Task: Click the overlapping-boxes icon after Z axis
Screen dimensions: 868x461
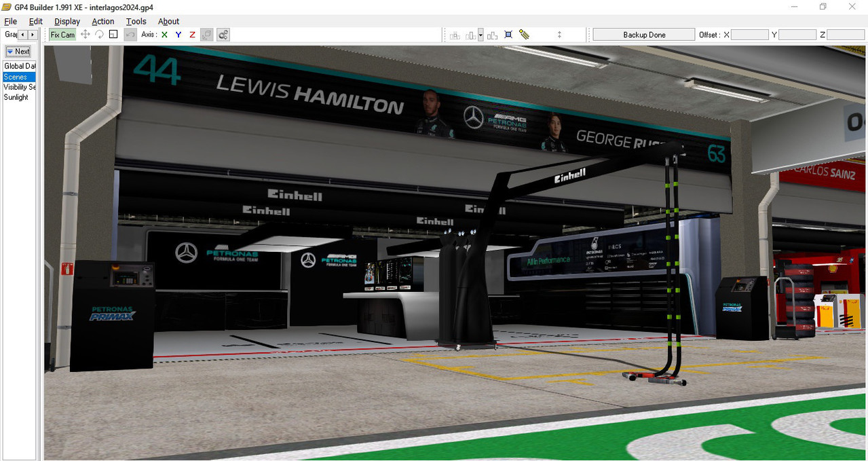Action: pos(207,35)
